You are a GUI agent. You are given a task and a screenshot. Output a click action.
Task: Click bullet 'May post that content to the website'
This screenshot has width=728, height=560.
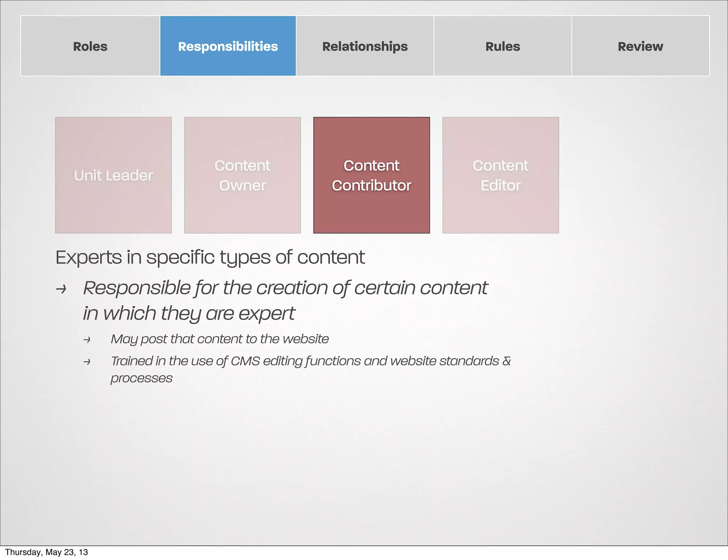click(x=220, y=339)
